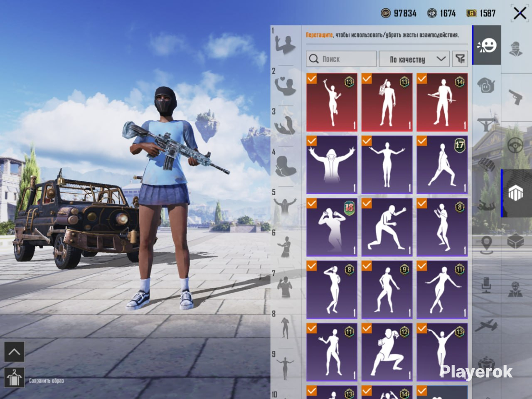The height and width of the screenshot is (399, 532).
Task: Toggle checkmark on the level 17 emote
Action: pyautogui.click(x=422, y=141)
